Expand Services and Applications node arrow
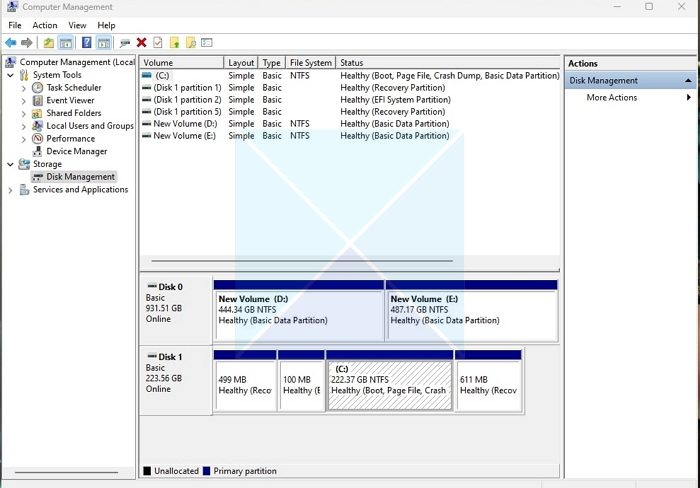 (x=10, y=190)
